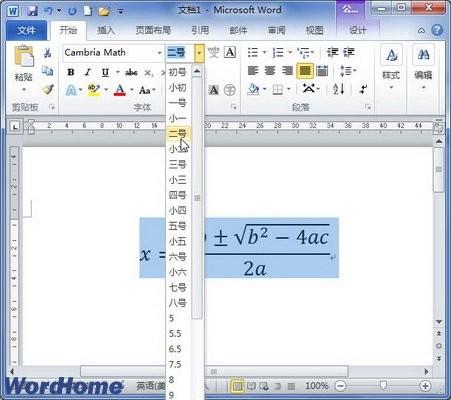Viewport: 451px width, 400px height.
Task: Click the numbered list icon
Action: pos(278,53)
